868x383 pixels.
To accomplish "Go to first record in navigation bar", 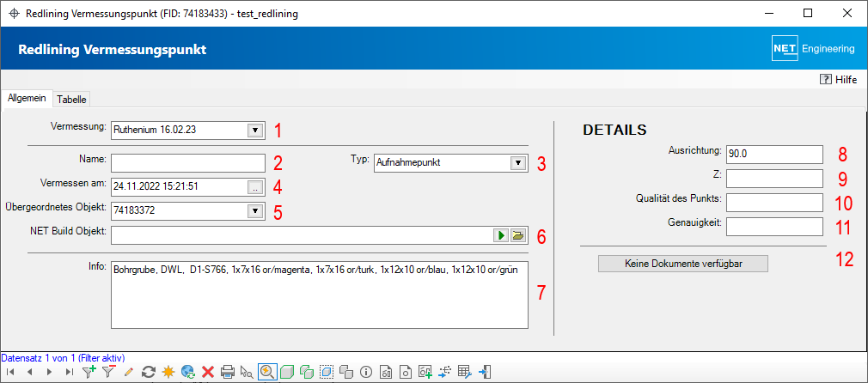I will pos(10,372).
